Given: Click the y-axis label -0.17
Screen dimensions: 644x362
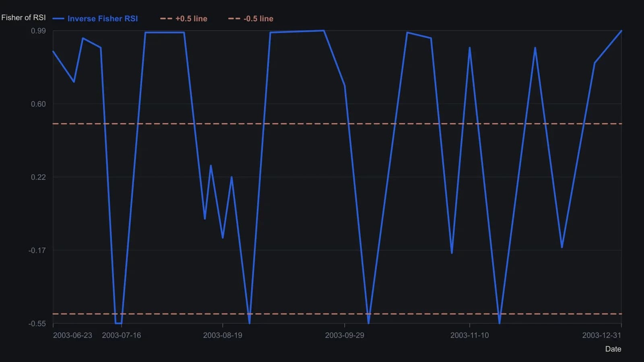Looking at the screenshot, I should [x=37, y=251].
